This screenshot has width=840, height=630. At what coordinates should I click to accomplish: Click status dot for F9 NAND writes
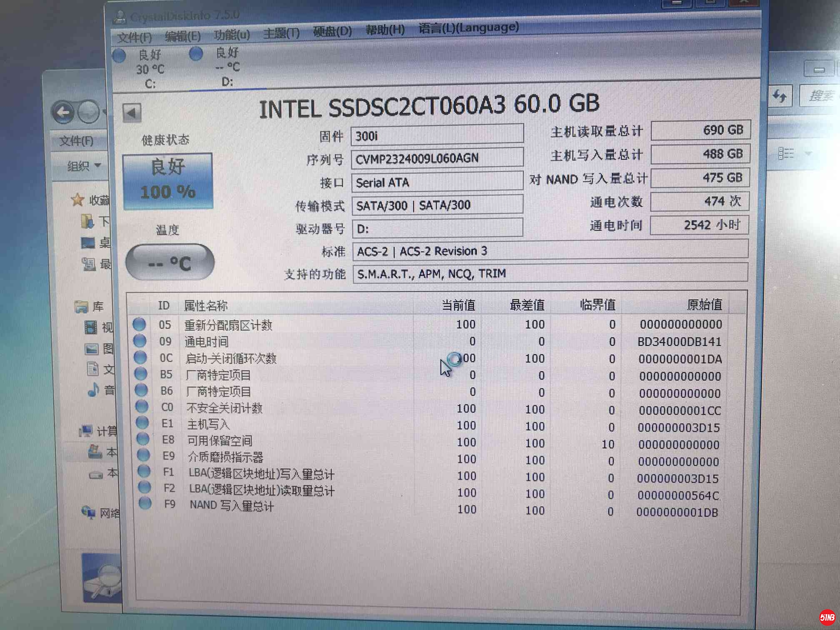[x=145, y=503]
